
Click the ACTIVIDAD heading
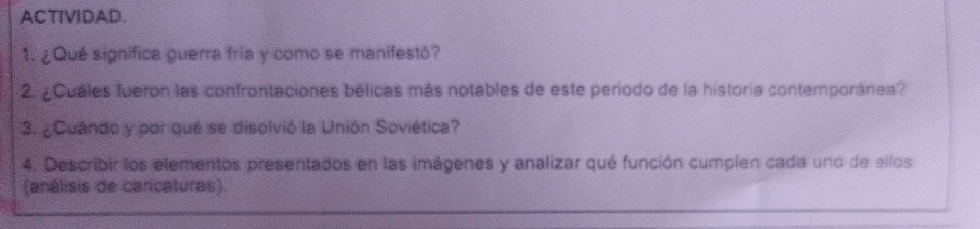pyautogui.click(x=71, y=17)
